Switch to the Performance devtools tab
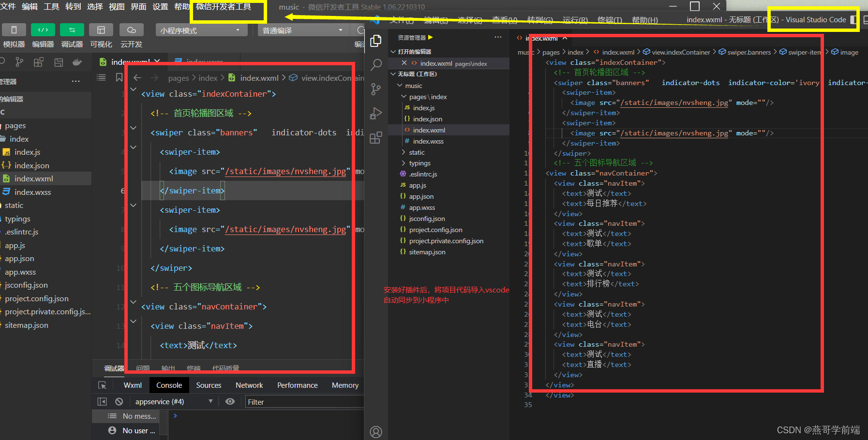 [x=298, y=385]
